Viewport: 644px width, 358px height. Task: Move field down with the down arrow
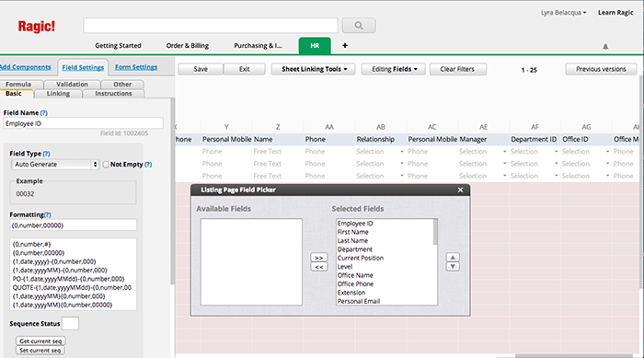pos(453,266)
